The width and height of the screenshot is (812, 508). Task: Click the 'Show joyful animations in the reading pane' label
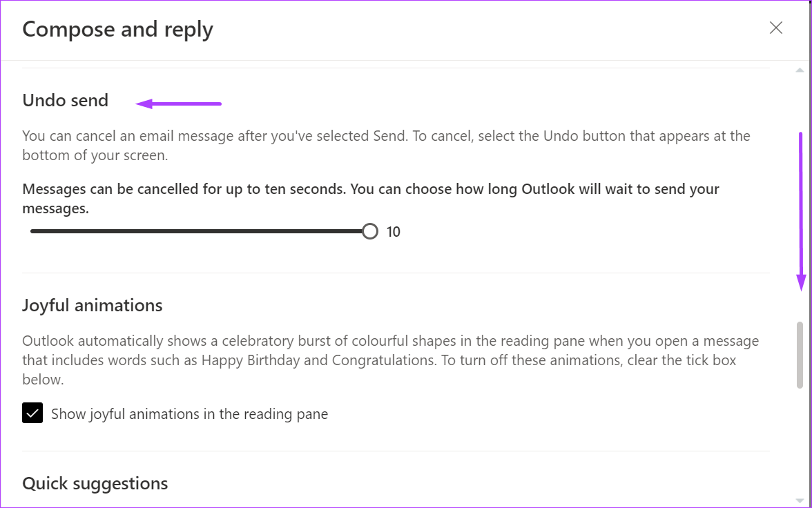coord(189,413)
